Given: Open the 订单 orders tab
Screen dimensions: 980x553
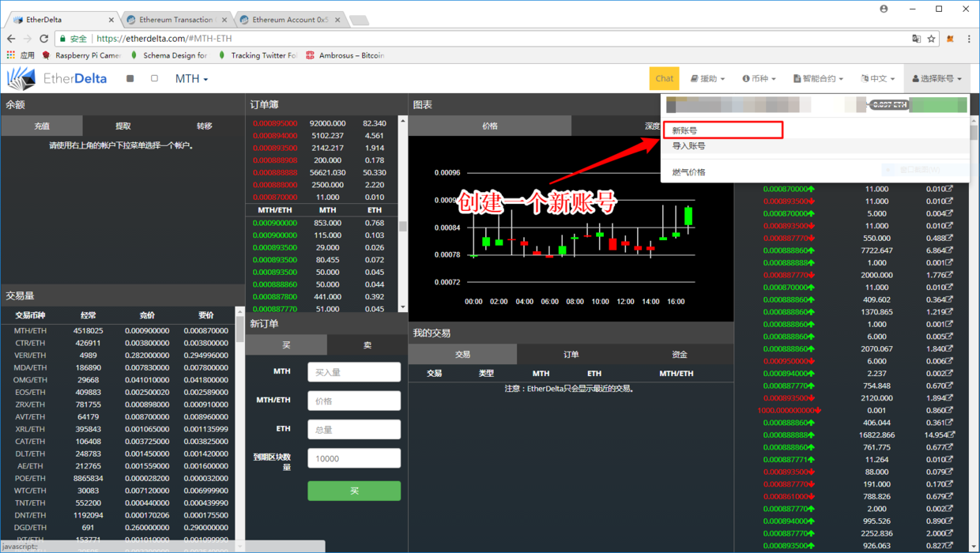Looking at the screenshot, I should [x=571, y=355].
